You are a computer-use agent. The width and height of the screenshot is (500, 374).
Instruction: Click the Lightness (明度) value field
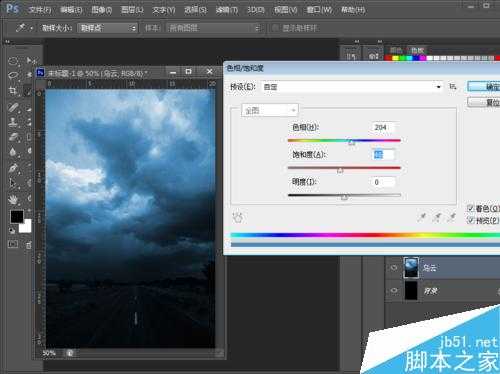click(x=383, y=182)
